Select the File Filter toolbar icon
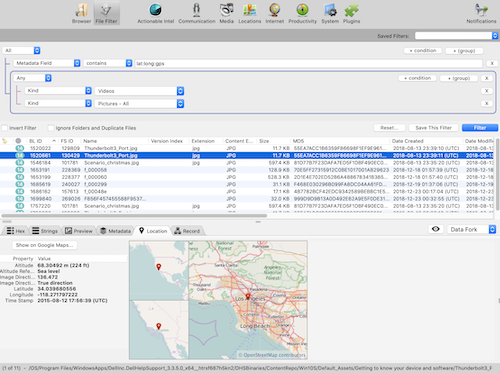Viewport: 500px width, 373px height. click(106, 13)
